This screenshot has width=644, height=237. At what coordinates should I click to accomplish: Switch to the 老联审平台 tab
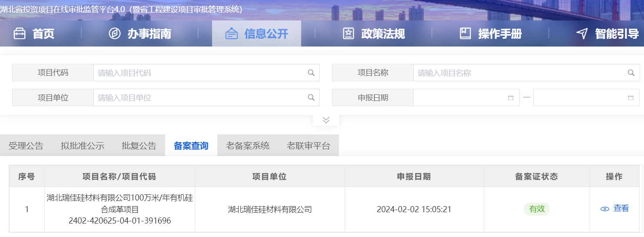coord(309,146)
